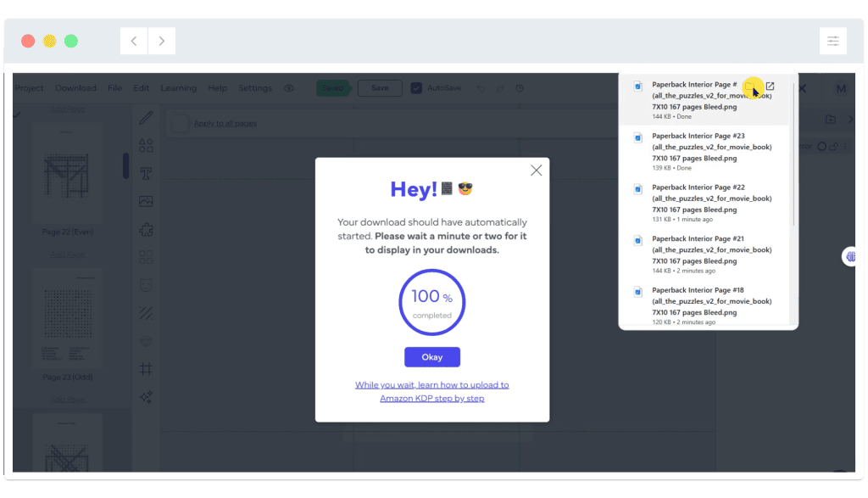The height and width of the screenshot is (498, 868).
Task: Collapse the checkmark chevron above the page list
Action: click(x=18, y=115)
